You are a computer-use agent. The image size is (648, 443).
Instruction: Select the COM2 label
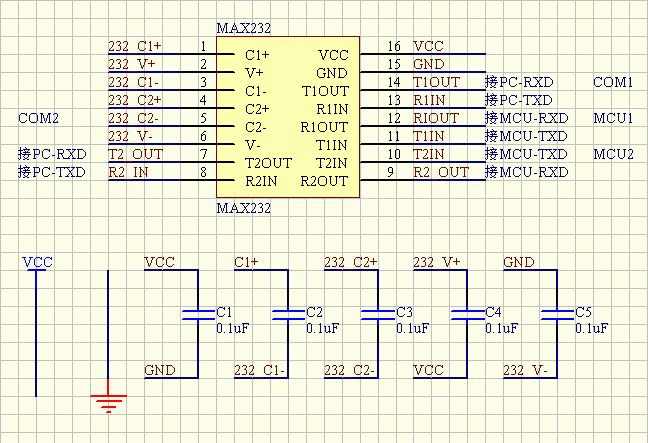38,118
